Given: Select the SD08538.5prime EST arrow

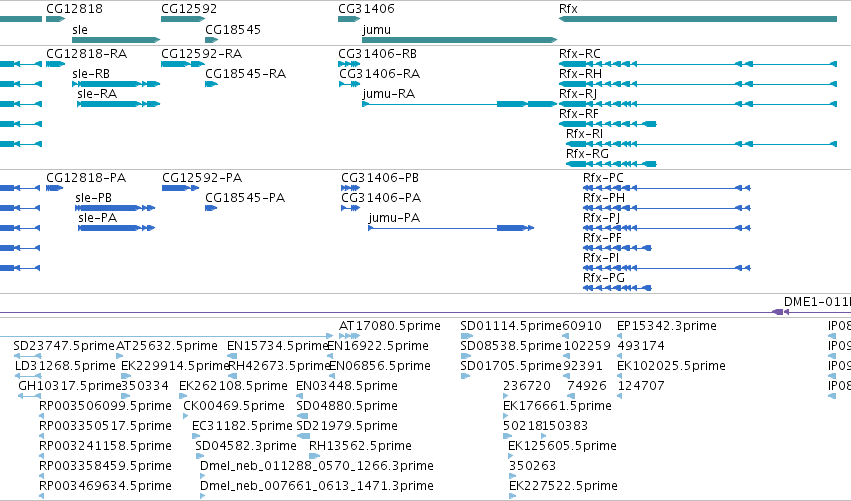Looking at the screenshot, I should (466, 356).
